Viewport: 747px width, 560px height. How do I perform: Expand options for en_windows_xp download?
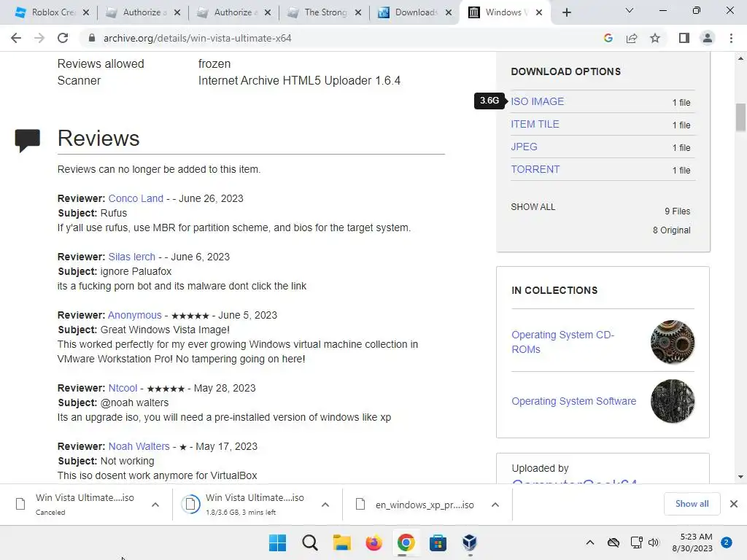click(495, 505)
